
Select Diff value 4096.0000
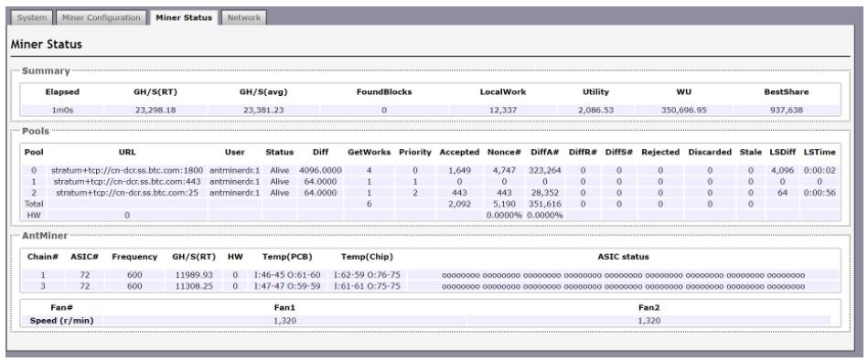[x=320, y=170]
